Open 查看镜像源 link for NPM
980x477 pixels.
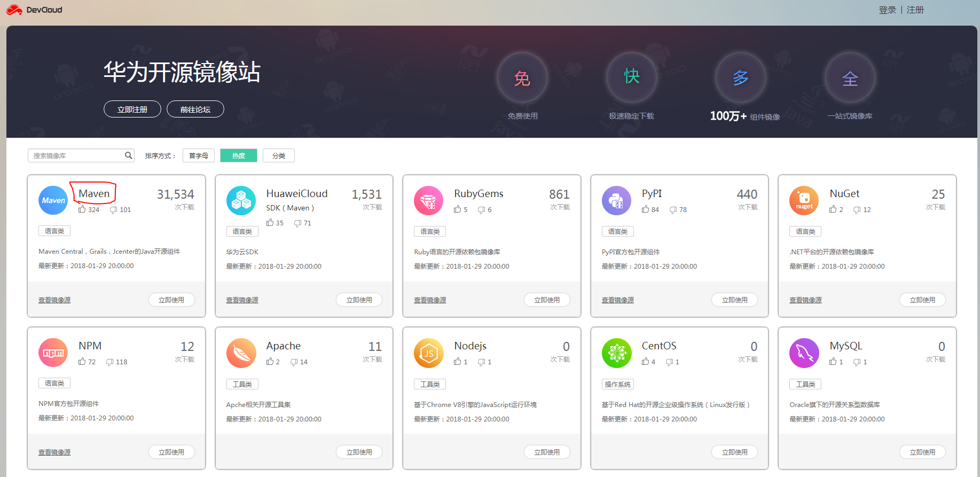click(x=54, y=452)
